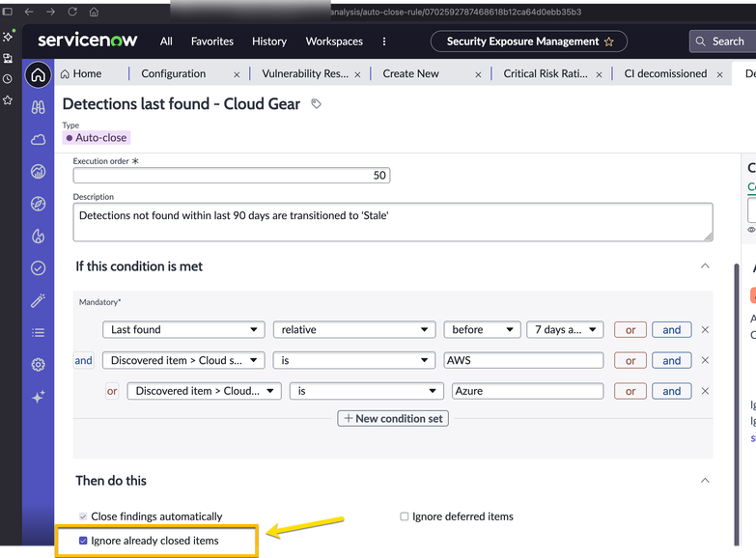This screenshot has width=756, height=558.
Task: Switch to the Critical Risk Rati... tab
Action: pos(546,73)
